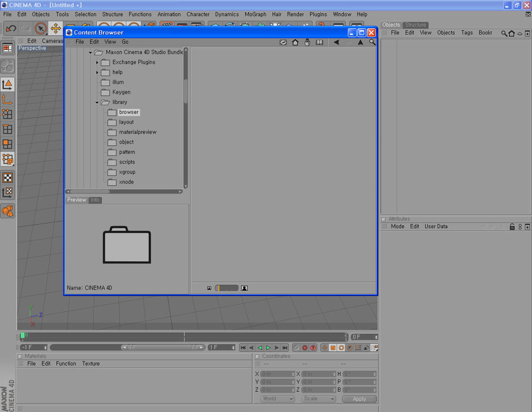Select the Use Model tool (orange triangle)
The height and width of the screenshot is (412, 532).
[7, 85]
